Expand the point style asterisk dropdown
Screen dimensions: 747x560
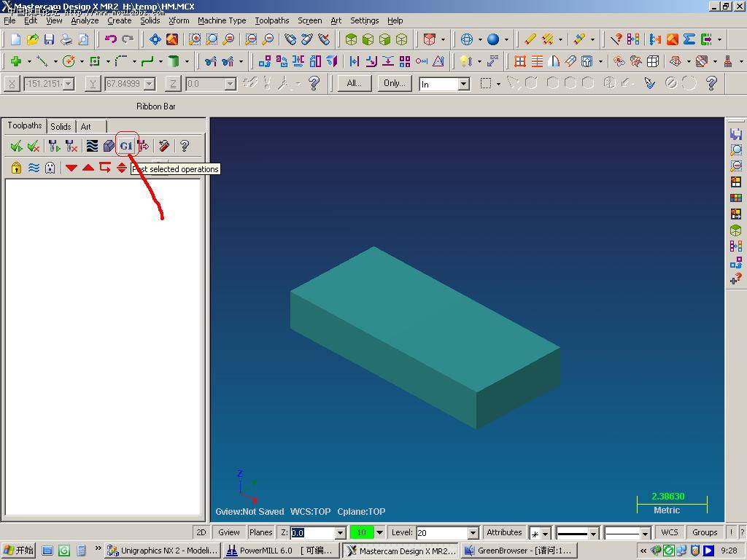pyautogui.click(x=546, y=534)
